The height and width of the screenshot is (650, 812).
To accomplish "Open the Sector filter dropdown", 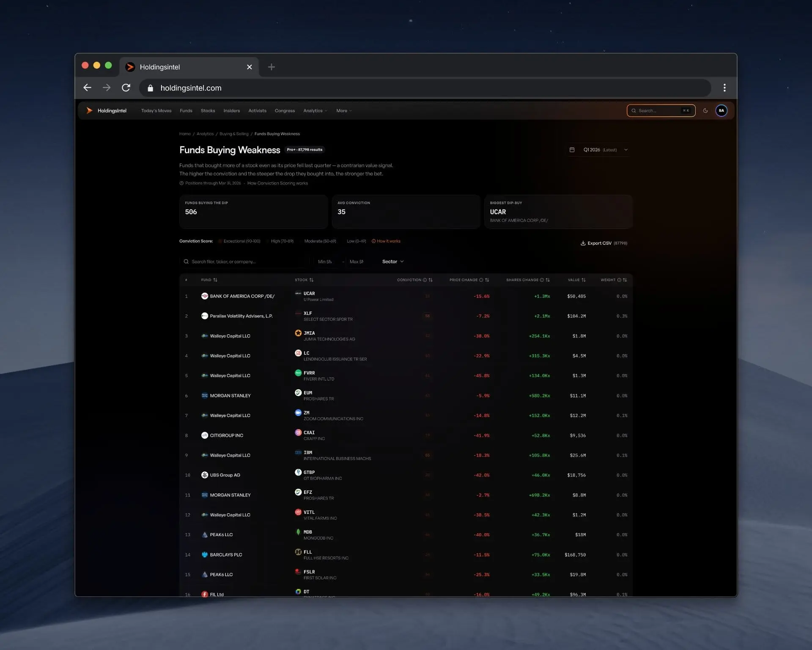I will [x=393, y=262].
